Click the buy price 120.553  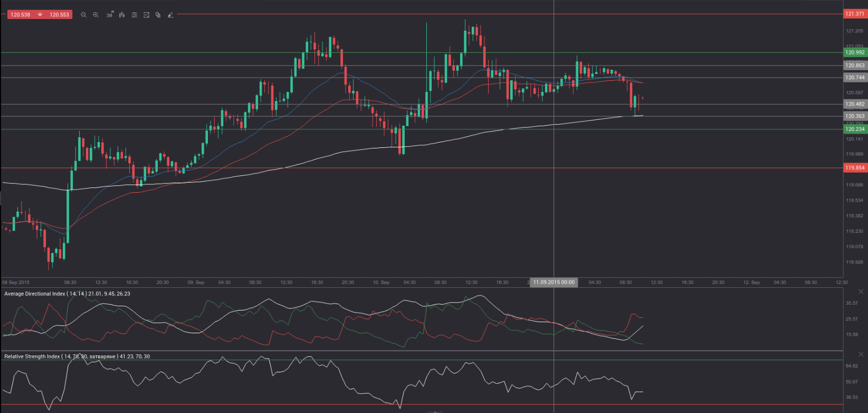[x=59, y=15]
